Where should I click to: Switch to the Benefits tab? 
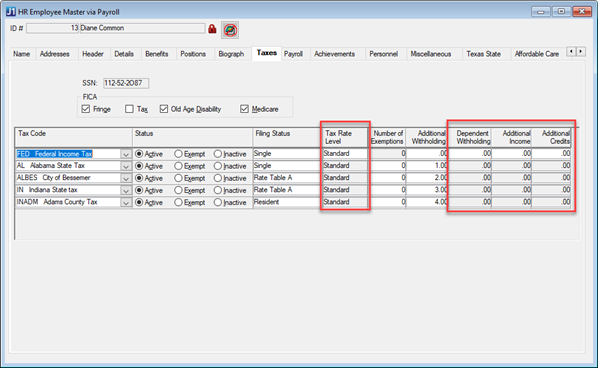click(157, 54)
